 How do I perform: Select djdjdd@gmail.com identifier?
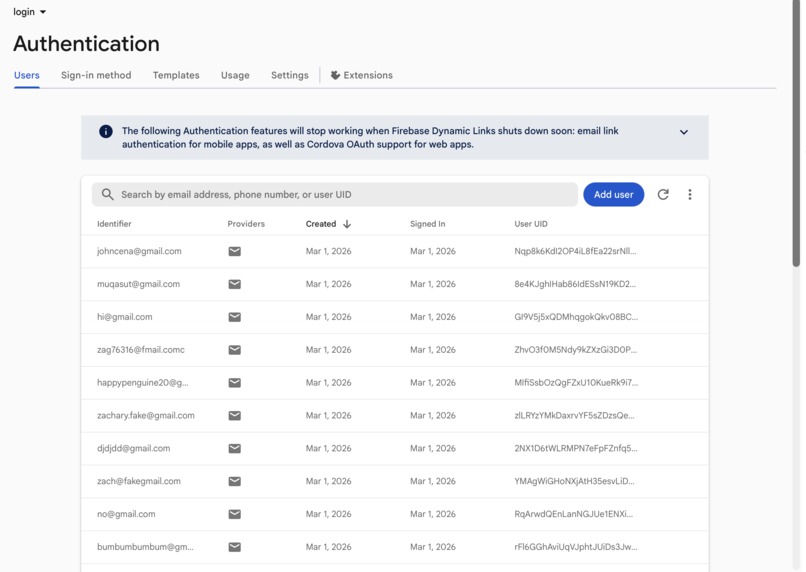tap(134, 449)
